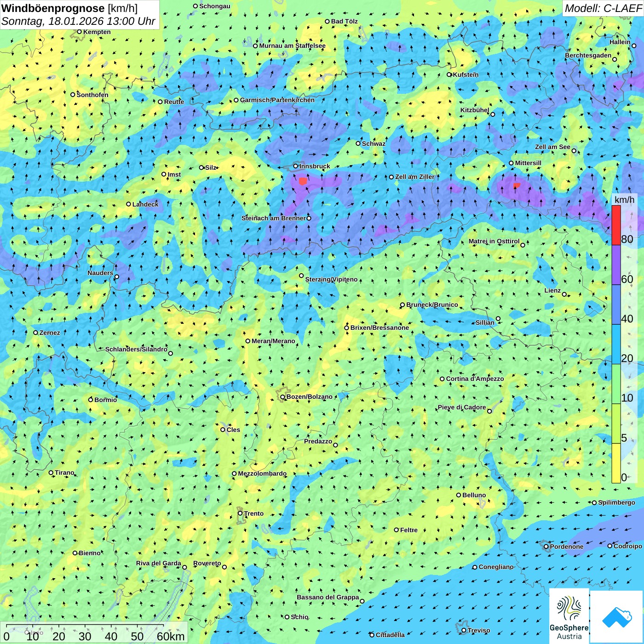Click the 'Berchtesgaden' place name

click(x=588, y=55)
